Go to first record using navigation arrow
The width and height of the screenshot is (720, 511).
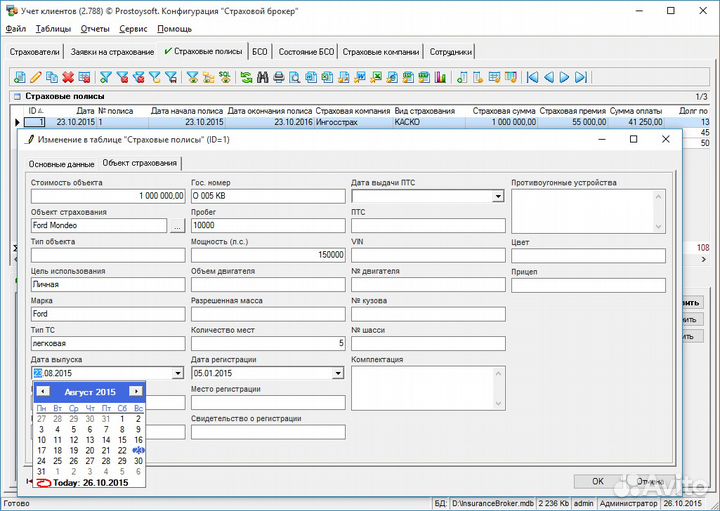(x=532, y=77)
